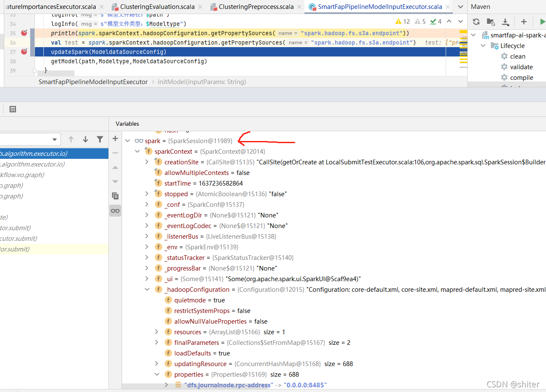Open the Maven tool window header
This screenshot has height=392, width=546.
pos(481,7)
